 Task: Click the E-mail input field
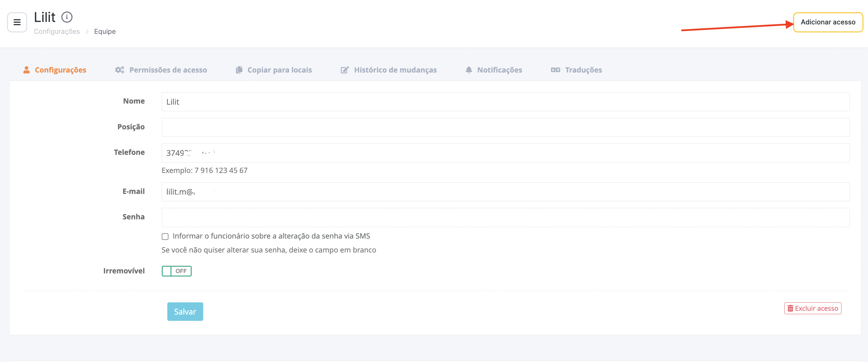(x=505, y=192)
